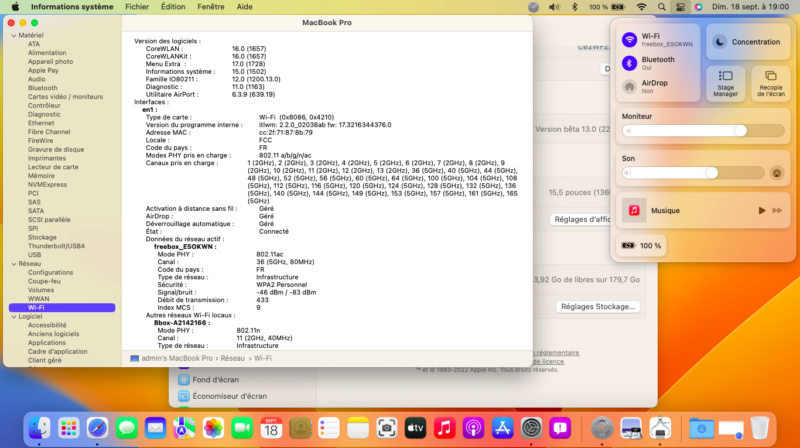
Task: Open Économiseur d'écran settings item
Action: [223, 396]
